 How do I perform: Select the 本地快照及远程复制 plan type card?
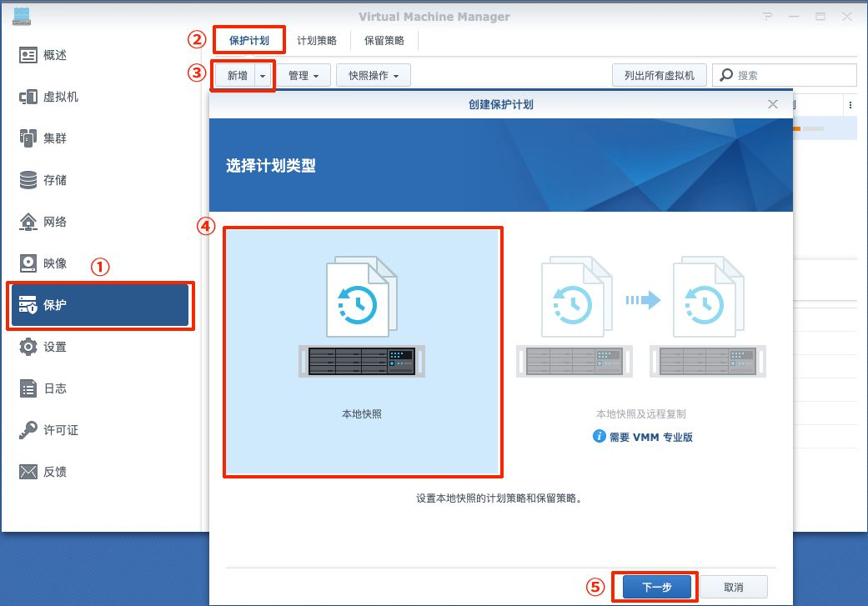pyautogui.click(x=641, y=352)
